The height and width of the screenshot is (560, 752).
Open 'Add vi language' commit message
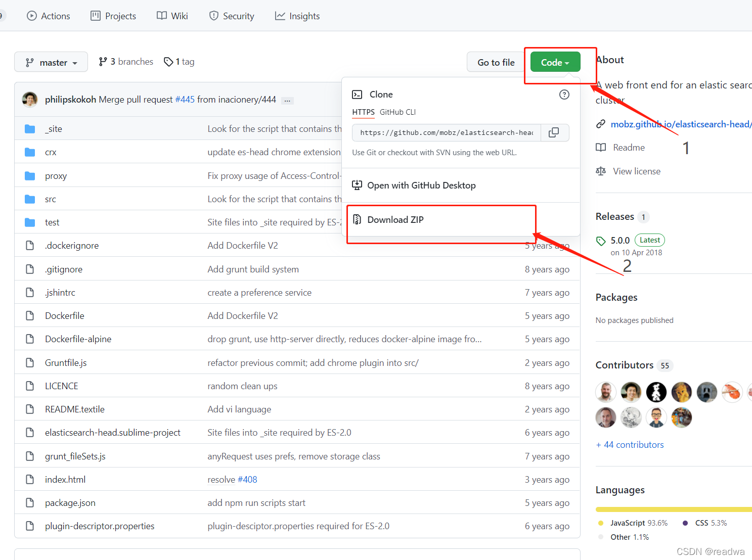point(239,409)
